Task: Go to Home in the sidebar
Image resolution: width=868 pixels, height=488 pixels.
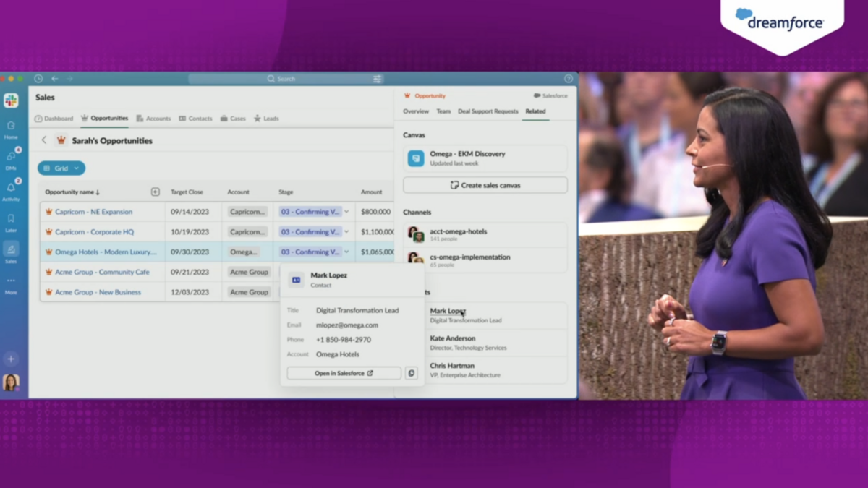Action: [x=11, y=129]
